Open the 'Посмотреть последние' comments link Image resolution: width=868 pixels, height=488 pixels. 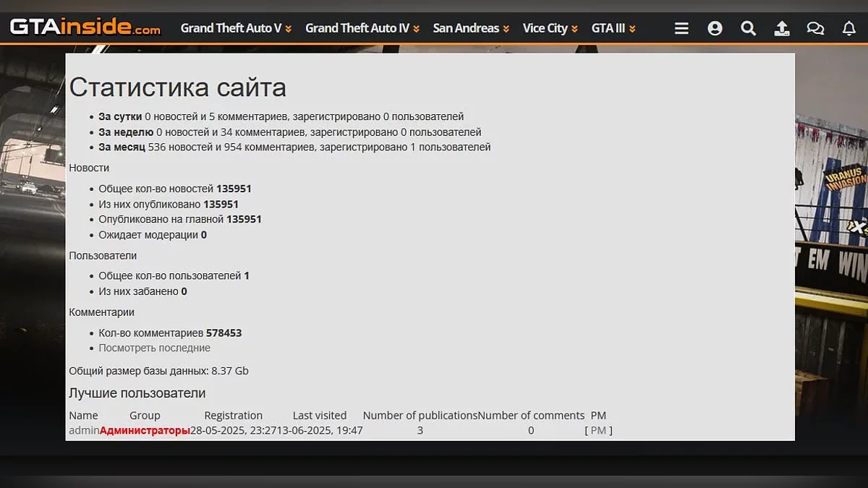[154, 348]
